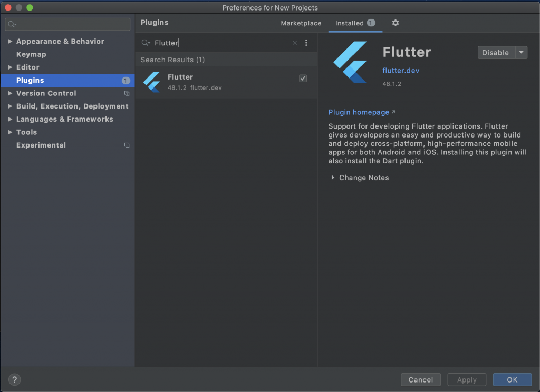Select Experimental in the settings tree
Image resolution: width=540 pixels, height=392 pixels.
tap(41, 145)
